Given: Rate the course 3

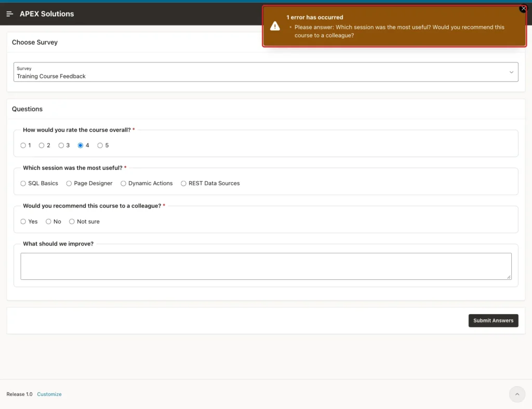Looking at the screenshot, I should click(x=61, y=145).
